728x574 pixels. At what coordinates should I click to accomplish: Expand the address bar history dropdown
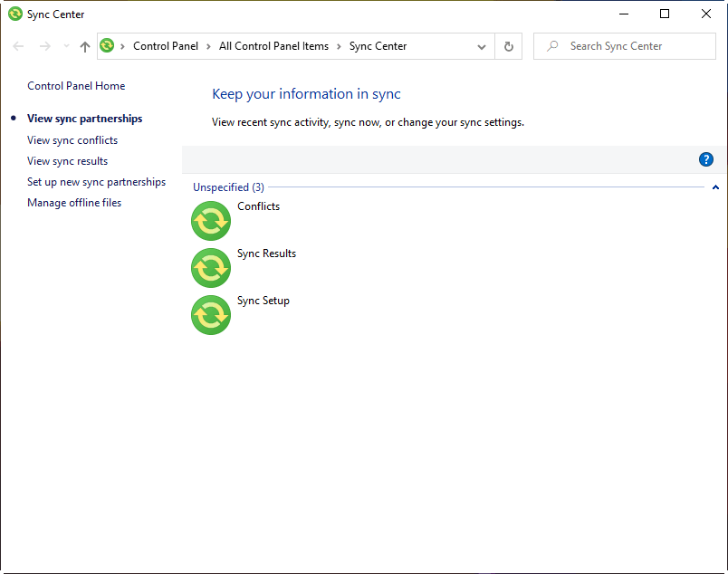coord(482,46)
